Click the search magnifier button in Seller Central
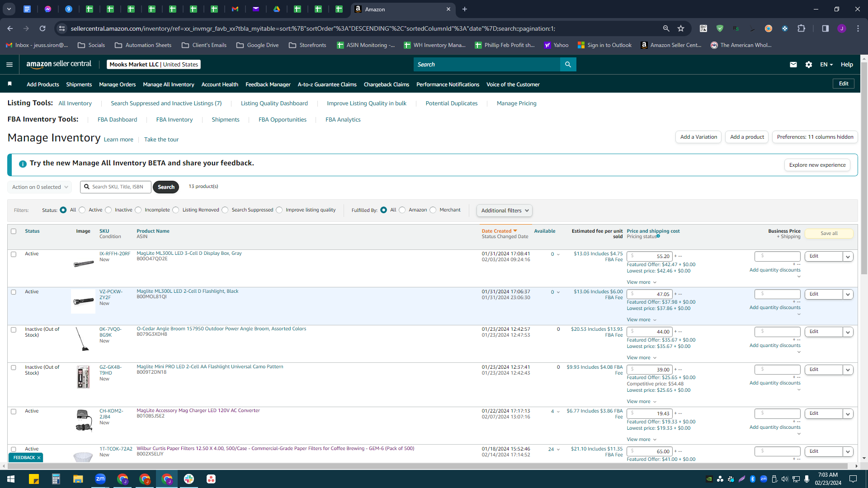Viewport: 868px width, 488px height. pyautogui.click(x=568, y=65)
